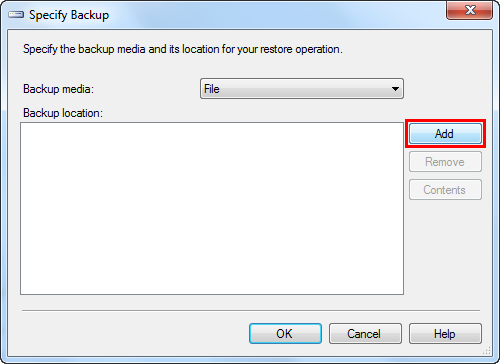
Task: Click the restore operation instruction text
Action: pos(183,49)
